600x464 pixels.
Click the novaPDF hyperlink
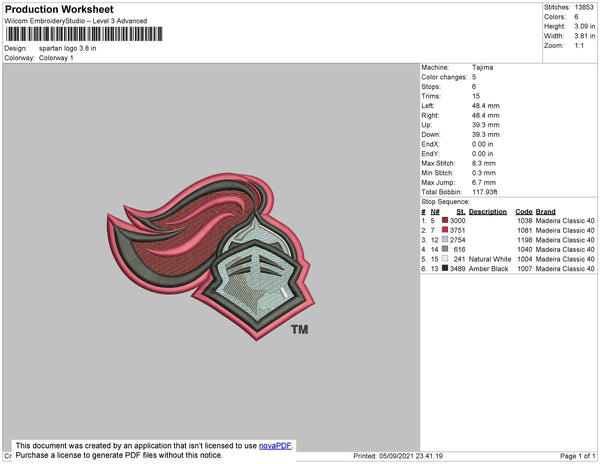[275, 446]
